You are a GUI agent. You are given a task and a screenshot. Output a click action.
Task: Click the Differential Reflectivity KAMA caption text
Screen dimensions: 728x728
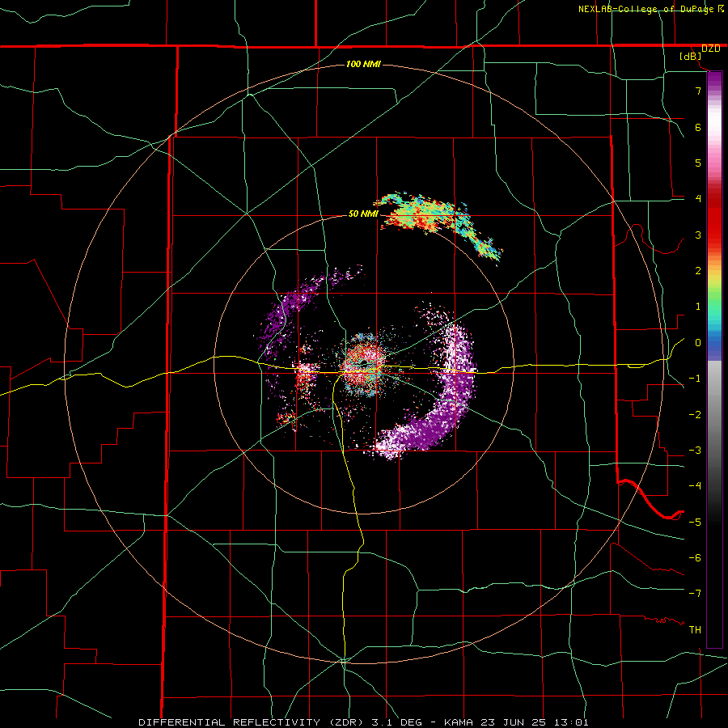pyautogui.click(x=363, y=722)
